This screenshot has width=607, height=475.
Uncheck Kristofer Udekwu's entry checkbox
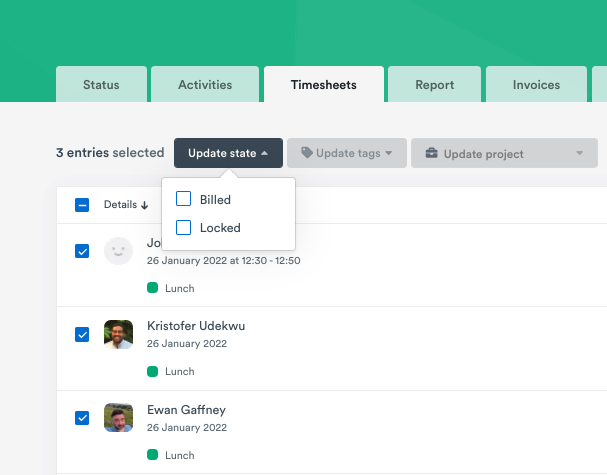coord(83,335)
